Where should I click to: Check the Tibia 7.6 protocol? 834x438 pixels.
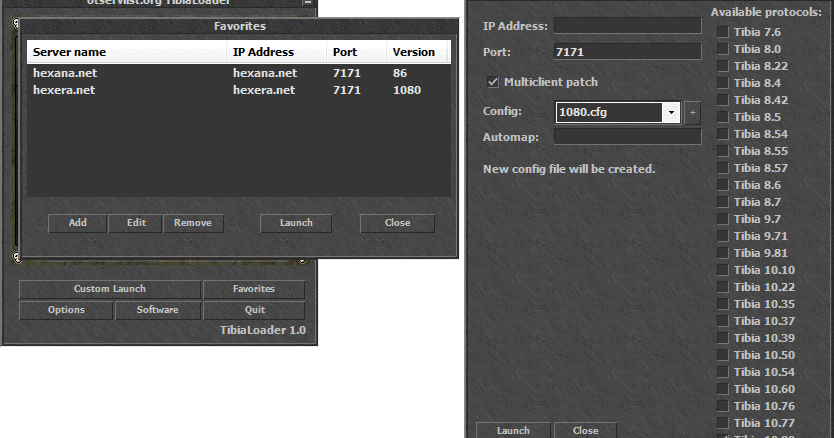(x=722, y=32)
